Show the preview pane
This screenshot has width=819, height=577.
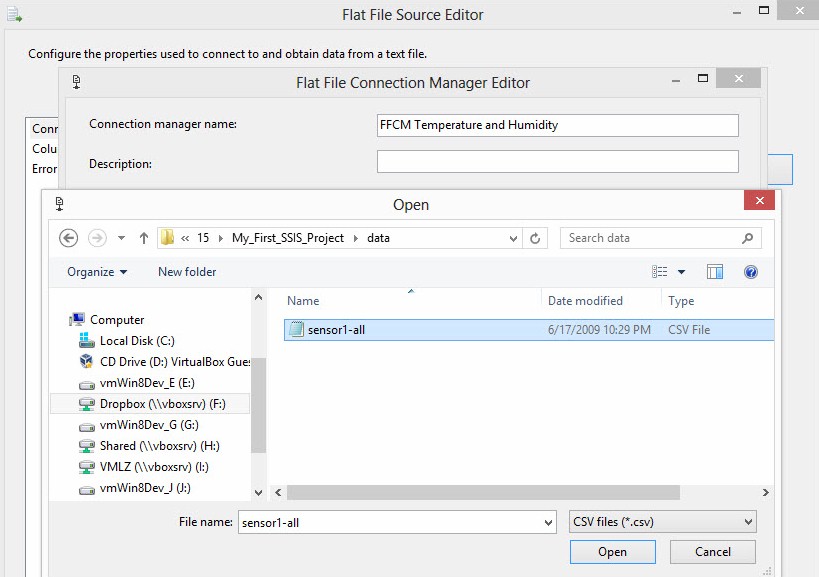[715, 272]
